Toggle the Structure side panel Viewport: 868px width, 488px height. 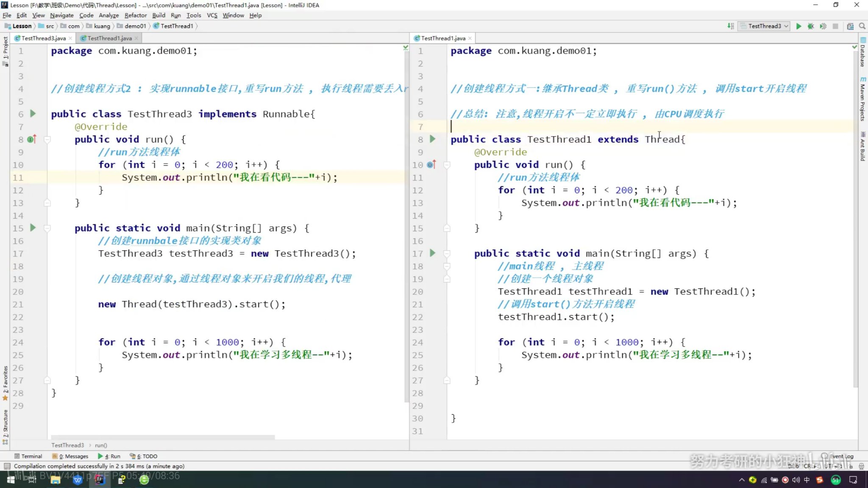click(5, 427)
